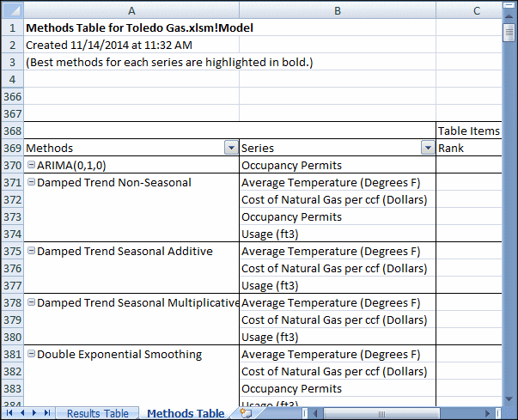Collapse the Damped Trend Seasonal Additive group
Screen dimensions: 518x420
click(31, 250)
